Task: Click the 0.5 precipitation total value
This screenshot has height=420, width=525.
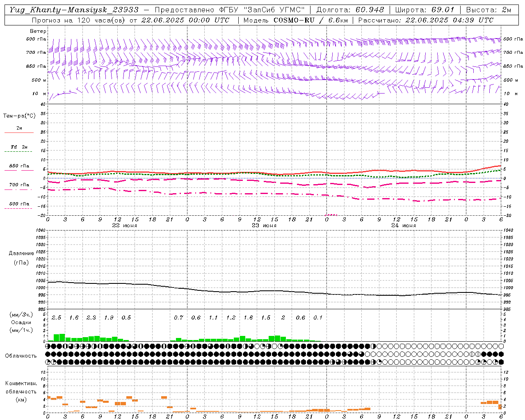Action: point(126,318)
